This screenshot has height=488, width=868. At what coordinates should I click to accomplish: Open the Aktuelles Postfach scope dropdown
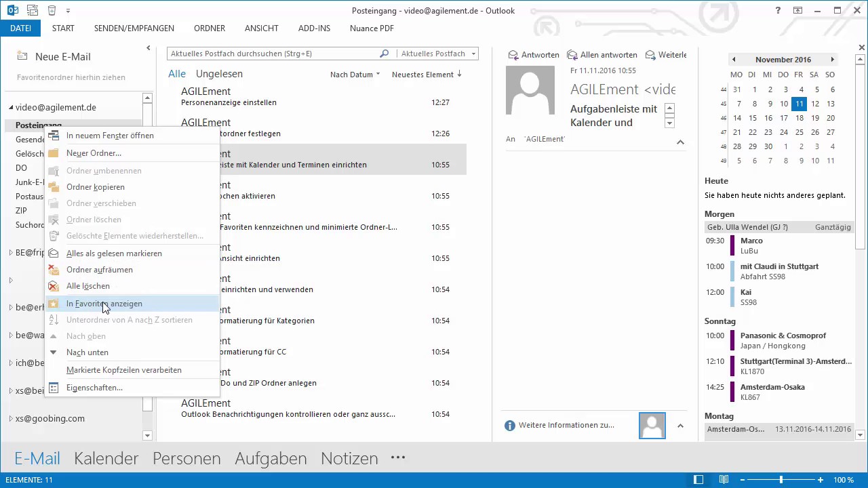[x=437, y=54]
